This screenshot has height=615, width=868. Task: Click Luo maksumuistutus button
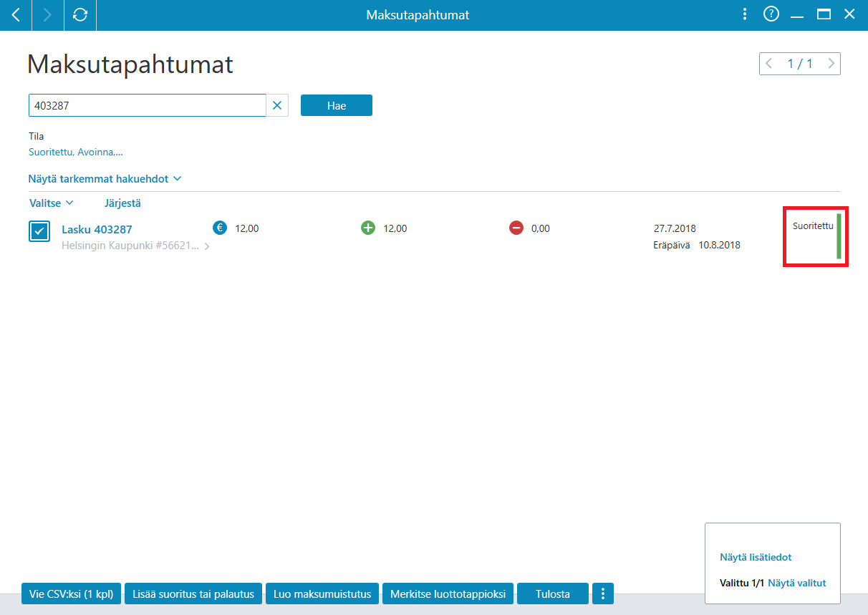(322, 594)
